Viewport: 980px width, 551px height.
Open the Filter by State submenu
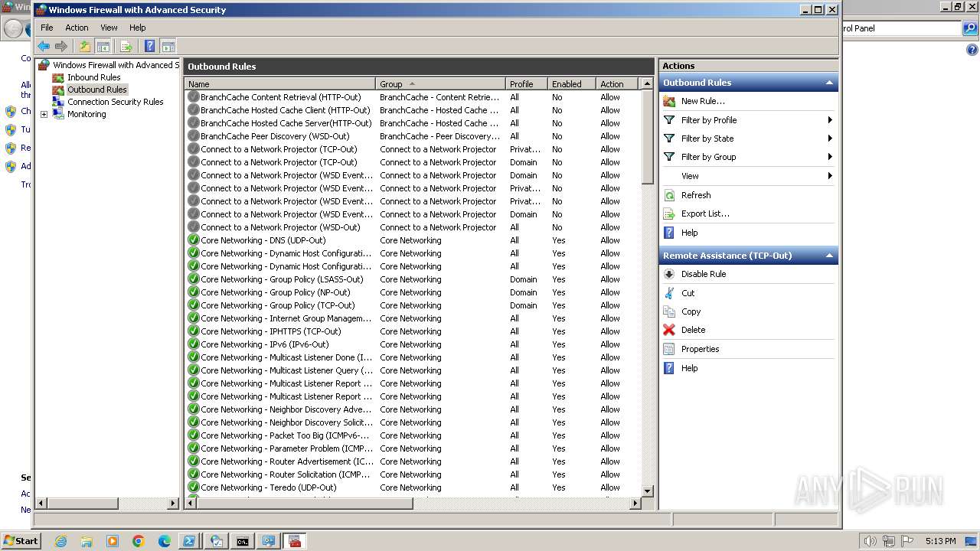pyautogui.click(x=749, y=139)
